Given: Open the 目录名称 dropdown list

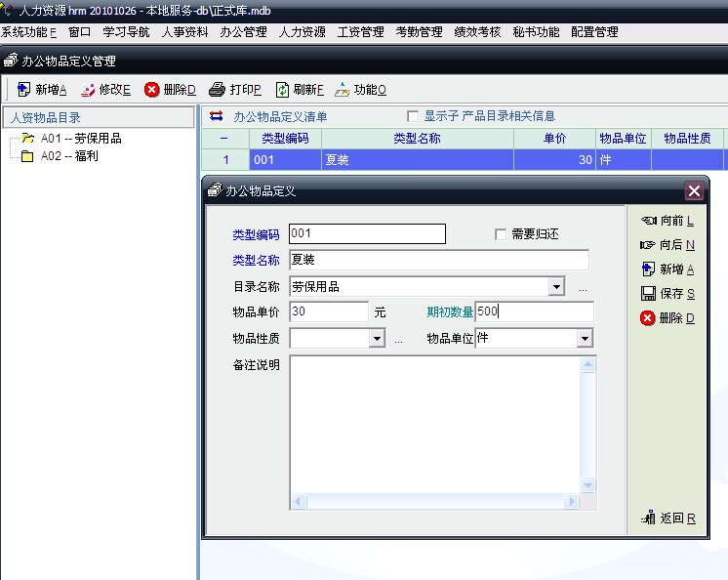Looking at the screenshot, I should pyautogui.click(x=556, y=287).
